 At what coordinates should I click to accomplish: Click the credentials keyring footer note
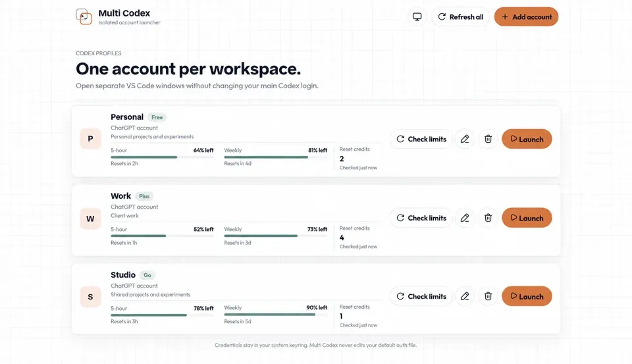point(315,345)
